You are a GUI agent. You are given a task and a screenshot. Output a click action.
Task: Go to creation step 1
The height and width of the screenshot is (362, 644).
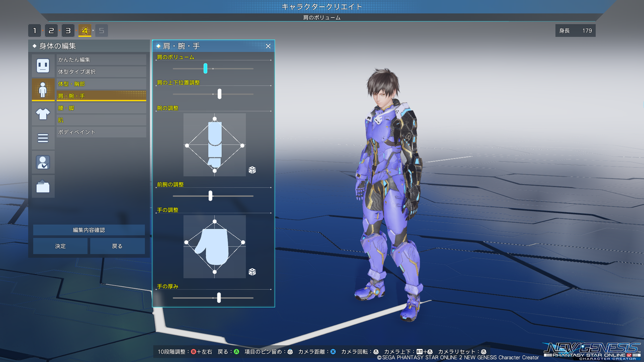pos(34,31)
